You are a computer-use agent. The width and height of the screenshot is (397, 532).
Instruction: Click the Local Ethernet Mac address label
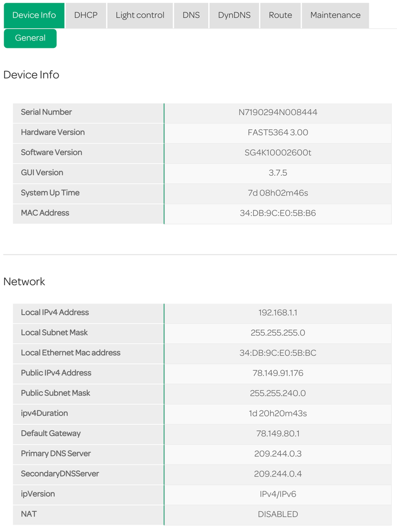pos(70,353)
